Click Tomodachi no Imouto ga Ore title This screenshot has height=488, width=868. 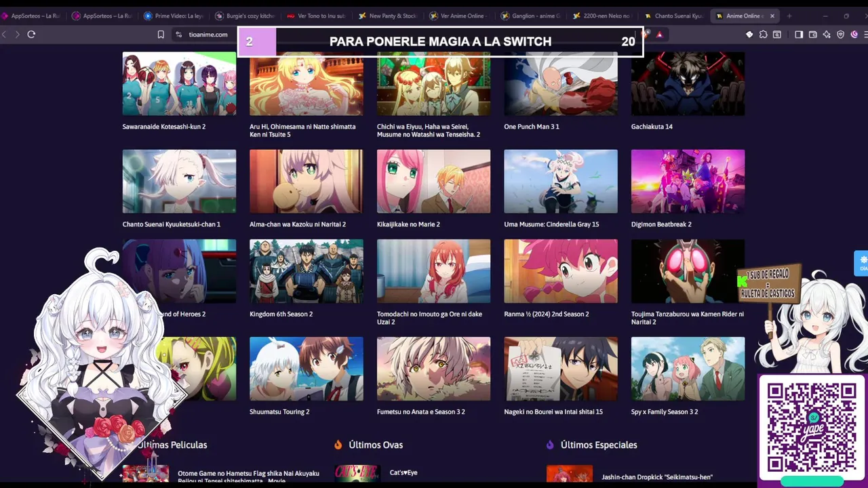coord(429,318)
